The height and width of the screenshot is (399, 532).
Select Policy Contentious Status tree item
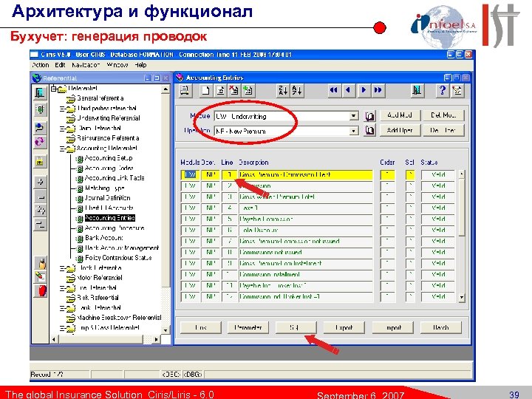[x=118, y=258]
